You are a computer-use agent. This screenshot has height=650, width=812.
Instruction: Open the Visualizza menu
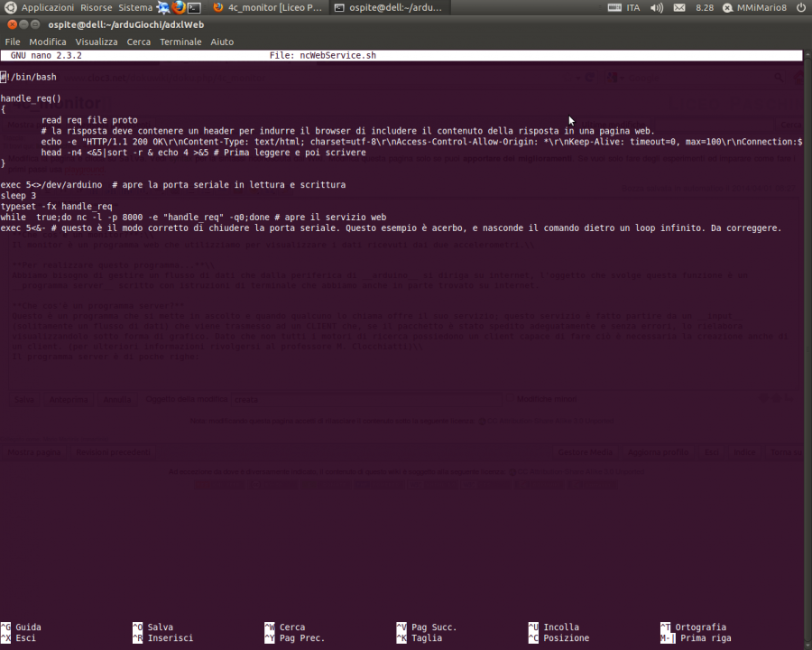pos(97,42)
